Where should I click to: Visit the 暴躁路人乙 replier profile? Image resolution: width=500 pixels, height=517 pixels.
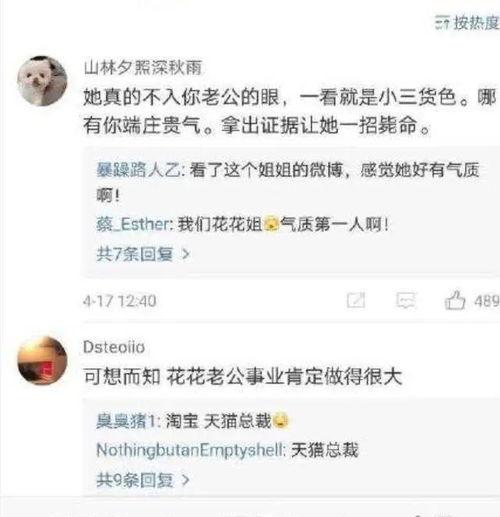pyautogui.click(x=138, y=170)
